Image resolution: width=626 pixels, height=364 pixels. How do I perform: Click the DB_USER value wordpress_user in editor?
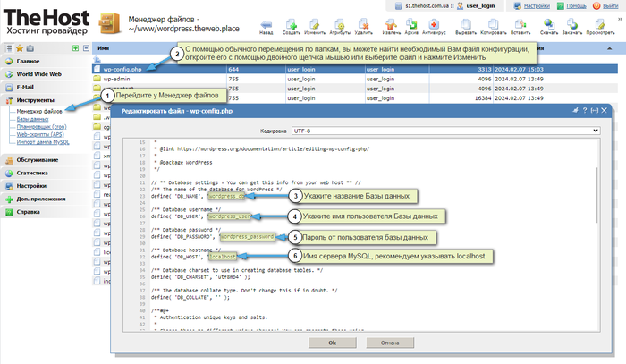(x=229, y=216)
